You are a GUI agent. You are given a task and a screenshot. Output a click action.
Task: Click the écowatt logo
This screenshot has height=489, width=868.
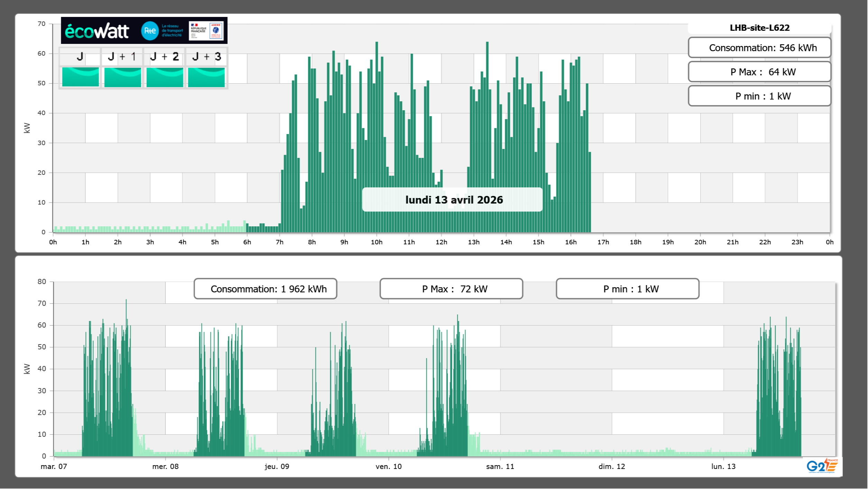click(x=97, y=31)
